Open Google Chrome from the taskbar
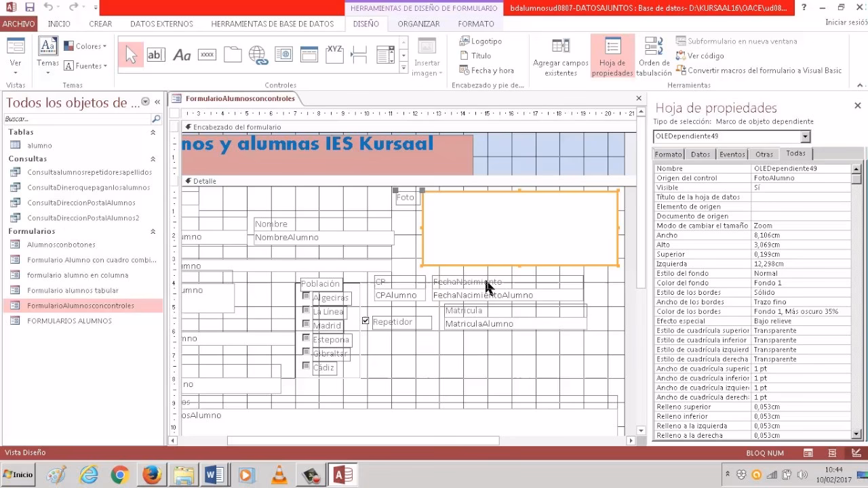Viewport: 868px width, 488px height. [x=120, y=475]
